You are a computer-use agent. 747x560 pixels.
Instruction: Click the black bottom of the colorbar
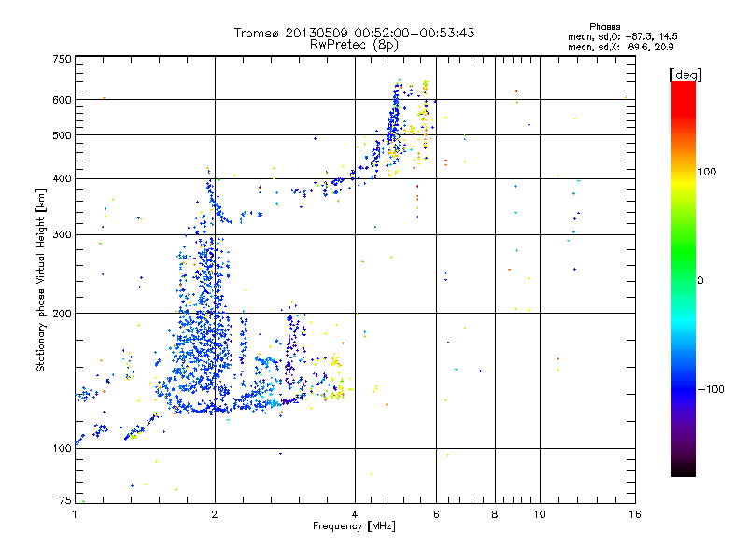(684, 469)
